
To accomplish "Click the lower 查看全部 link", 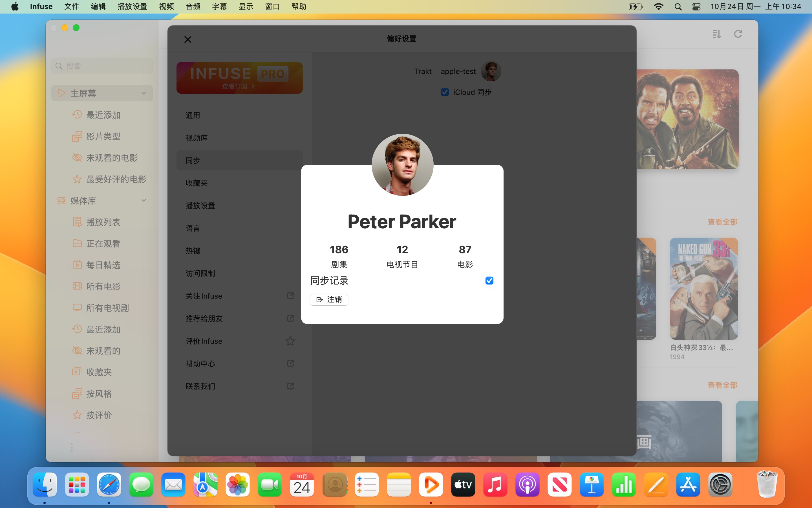I will point(722,385).
